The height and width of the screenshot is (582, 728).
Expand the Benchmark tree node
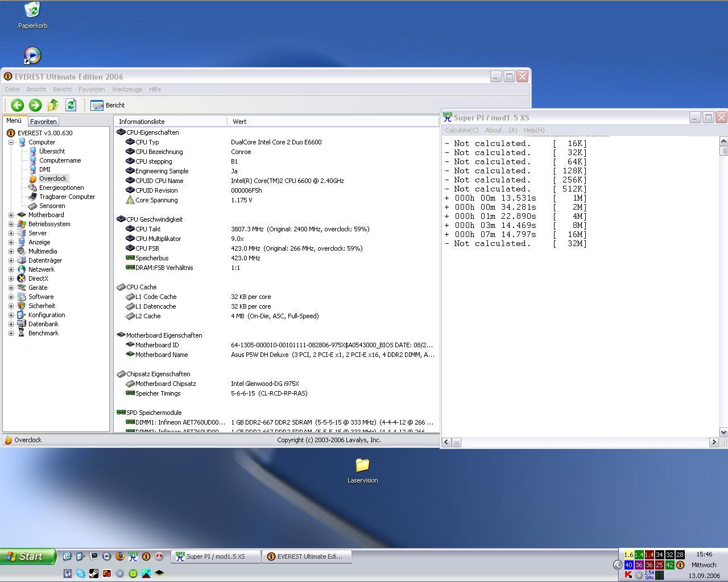(x=11, y=333)
